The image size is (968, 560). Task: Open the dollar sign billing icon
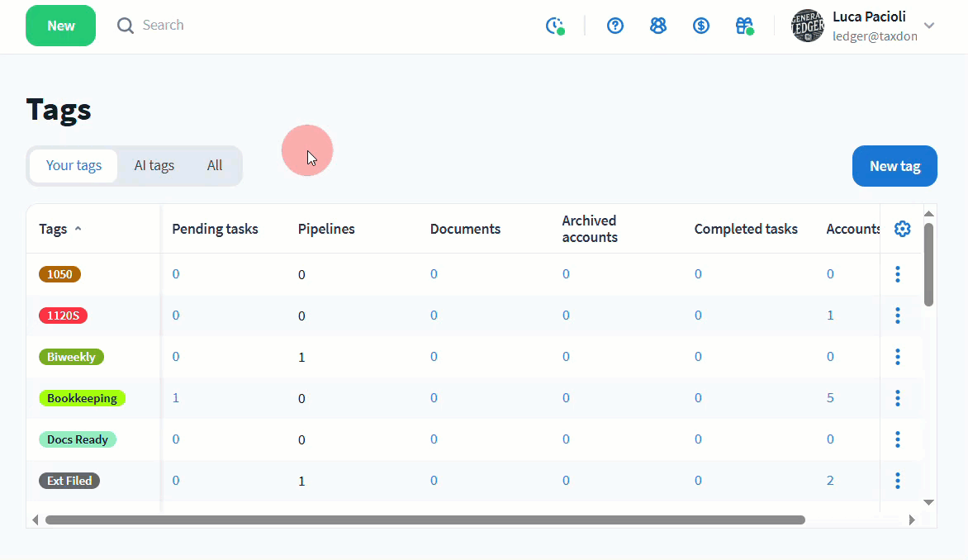(701, 26)
